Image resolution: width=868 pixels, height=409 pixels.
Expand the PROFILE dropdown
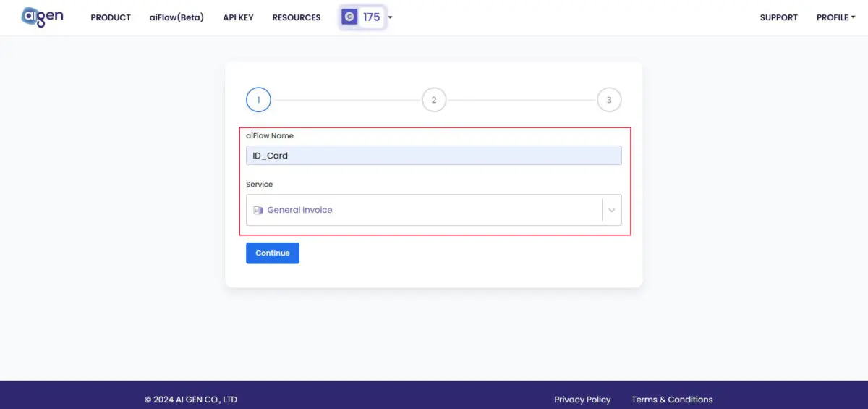(x=835, y=17)
